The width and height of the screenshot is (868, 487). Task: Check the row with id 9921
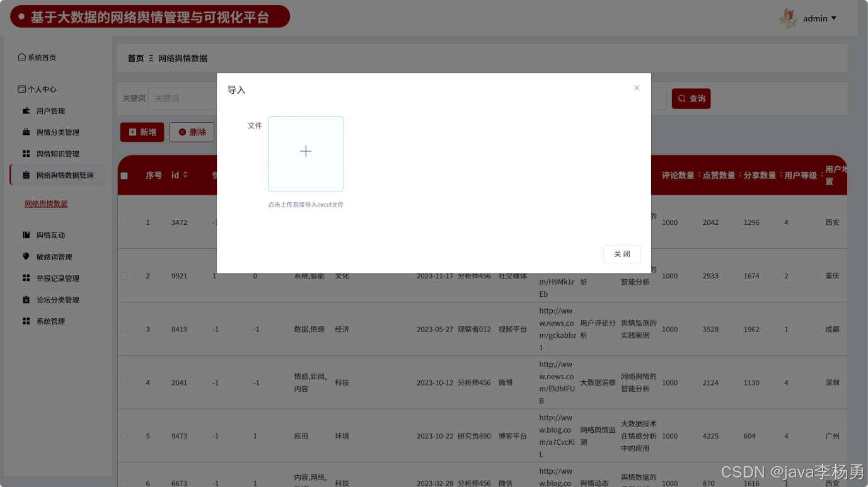tap(124, 276)
